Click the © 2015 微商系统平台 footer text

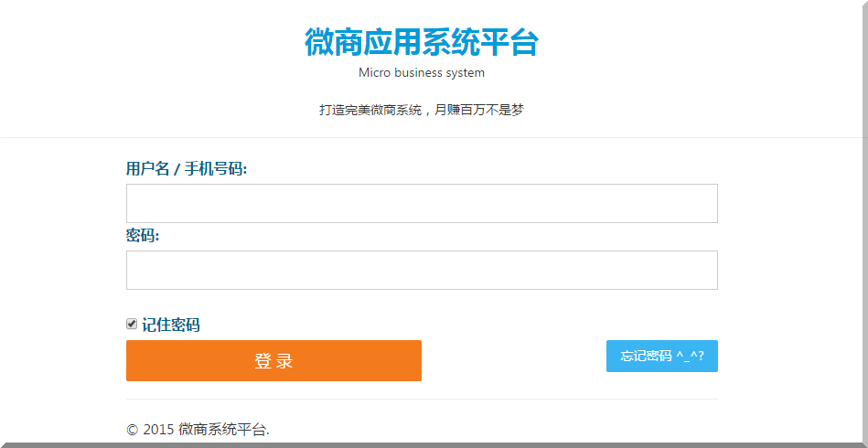click(x=198, y=429)
